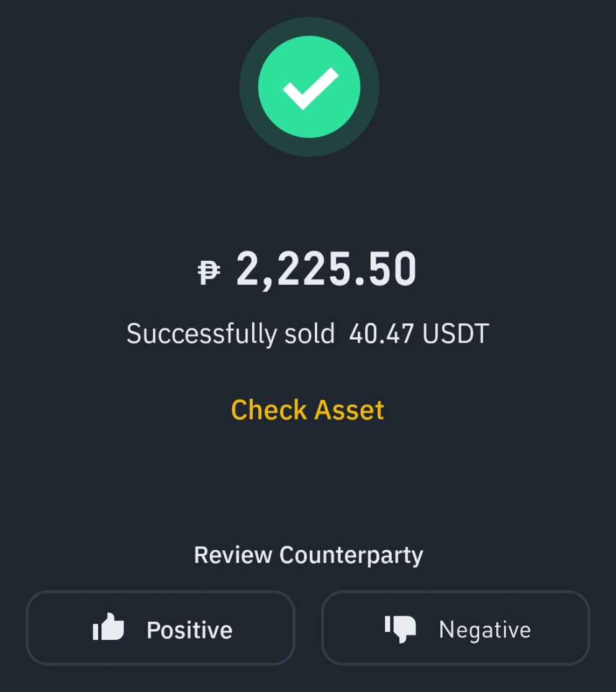Image resolution: width=616 pixels, height=692 pixels.
Task: Rate the counterparty as Negative
Action: [456, 627]
